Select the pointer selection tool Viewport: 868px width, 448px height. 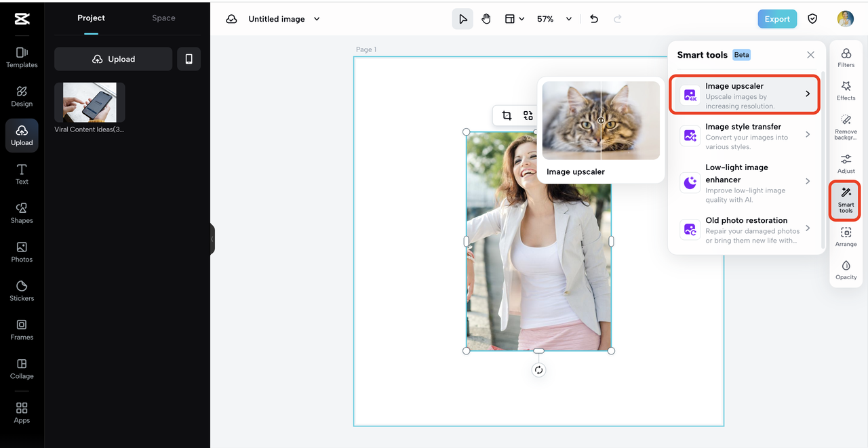[x=462, y=19]
